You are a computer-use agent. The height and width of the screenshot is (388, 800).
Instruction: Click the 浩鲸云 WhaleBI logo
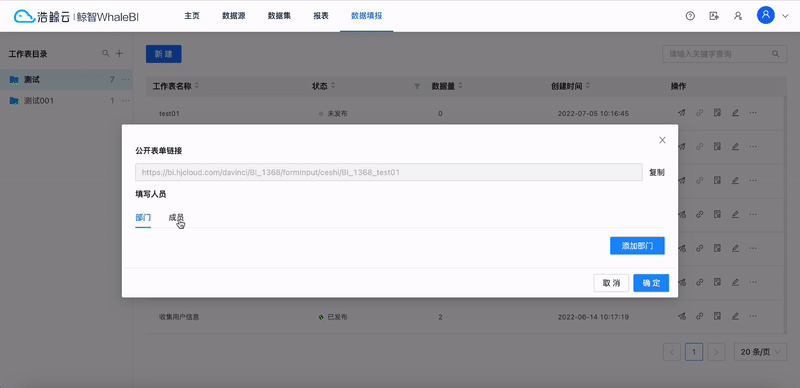[76, 16]
